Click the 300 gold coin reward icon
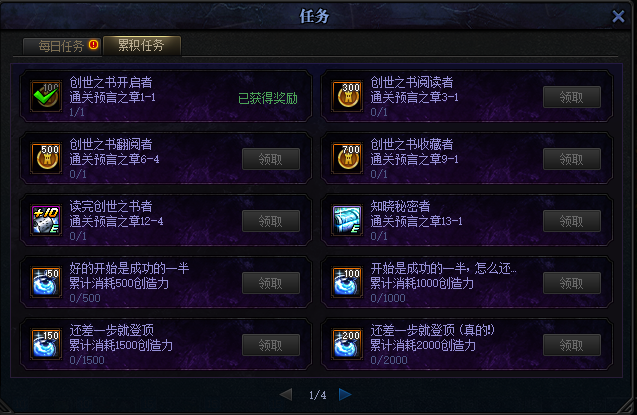Image resolution: width=637 pixels, height=415 pixels. [347, 96]
